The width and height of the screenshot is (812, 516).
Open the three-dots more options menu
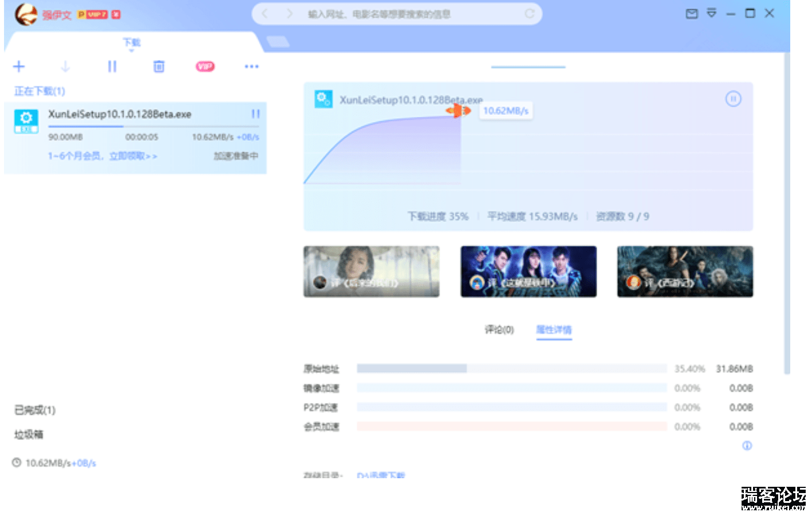point(251,66)
